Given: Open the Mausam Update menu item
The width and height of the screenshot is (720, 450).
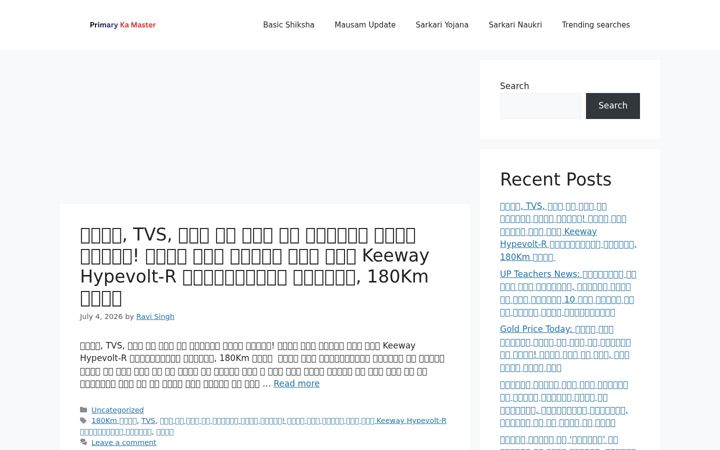Looking at the screenshot, I should coord(365,25).
